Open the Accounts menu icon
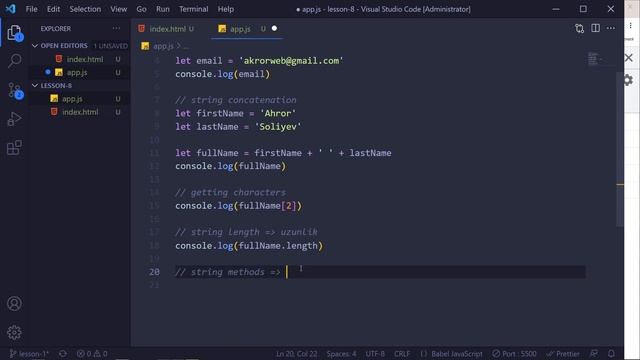Image resolution: width=640 pixels, height=360 pixels. click(14, 304)
